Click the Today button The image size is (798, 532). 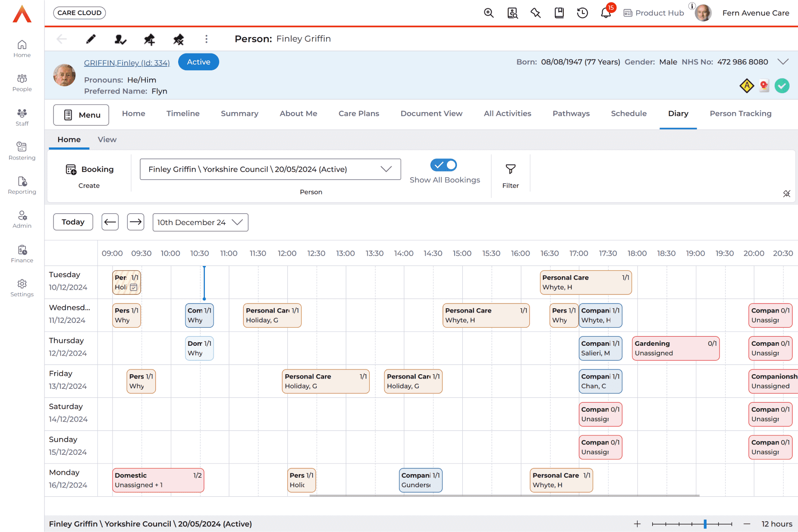[73, 222]
